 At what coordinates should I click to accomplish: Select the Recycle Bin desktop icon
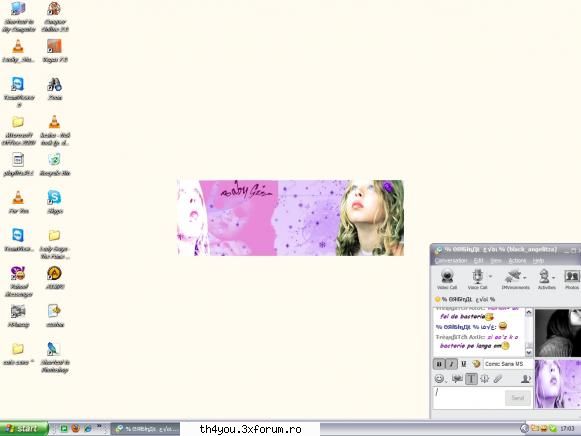point(54,164)
